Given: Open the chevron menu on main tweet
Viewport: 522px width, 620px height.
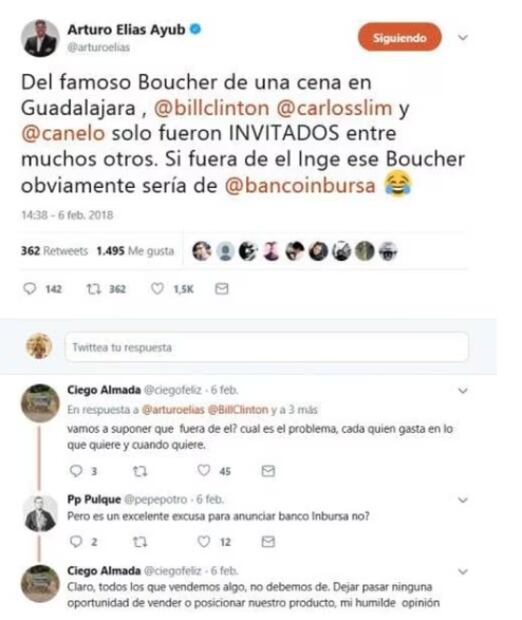Looking at the screenshot, I should (x=463, y=38).
